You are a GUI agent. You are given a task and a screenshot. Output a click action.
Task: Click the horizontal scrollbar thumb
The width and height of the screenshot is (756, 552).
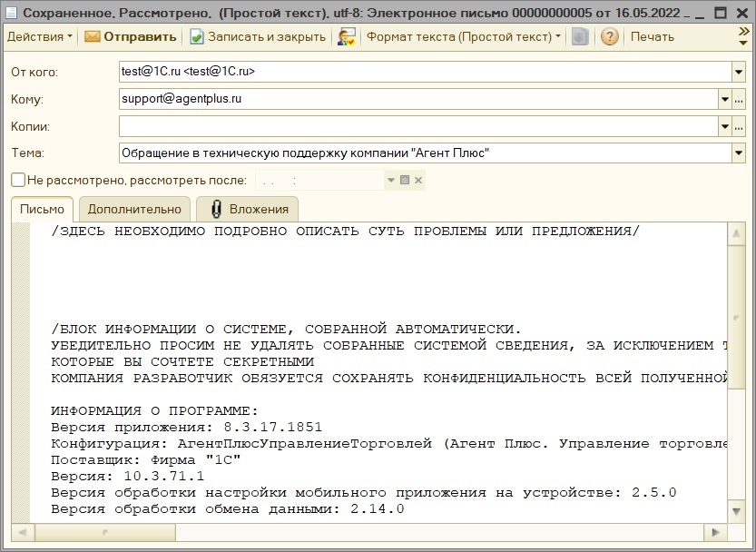[105, 532]
